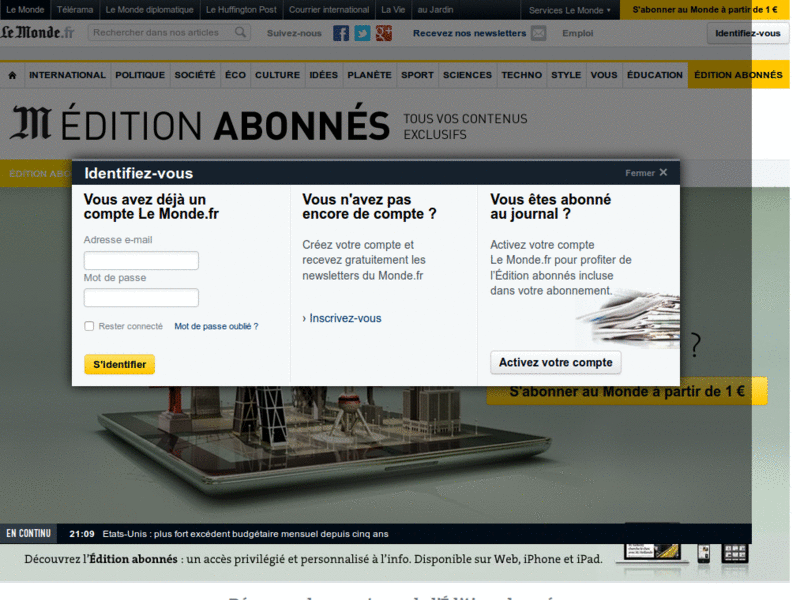Screen dimensions: 800x600
Task: Open the Éducation section
Action: (655, 75)
